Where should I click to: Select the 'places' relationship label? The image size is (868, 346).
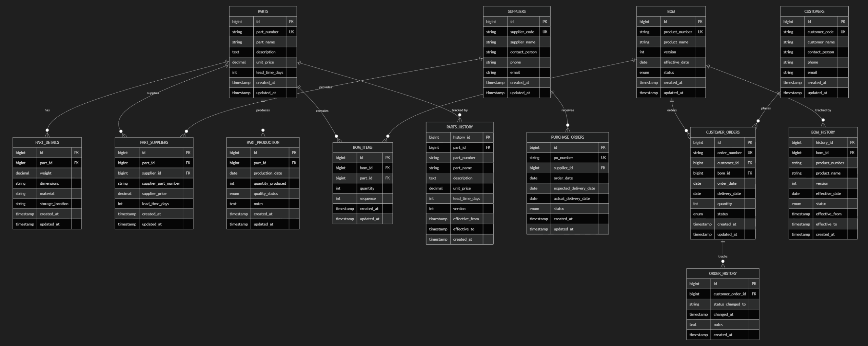pyautogui.click(x=766, y=108)
